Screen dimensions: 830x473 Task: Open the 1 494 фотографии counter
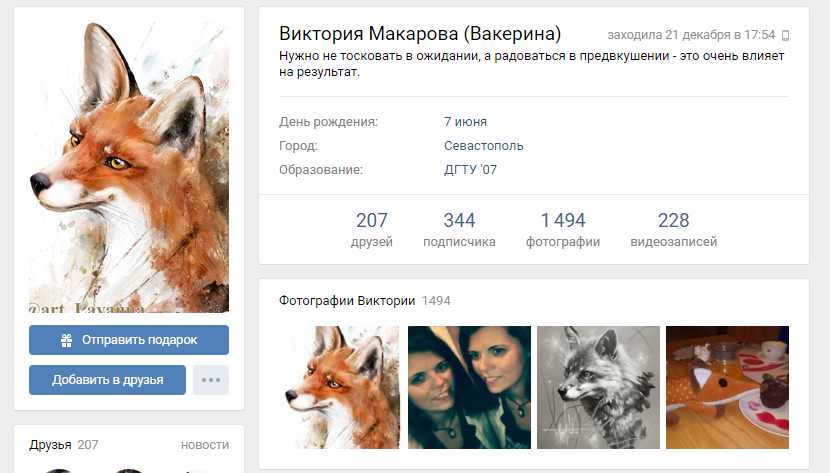(x=563, y=230)
